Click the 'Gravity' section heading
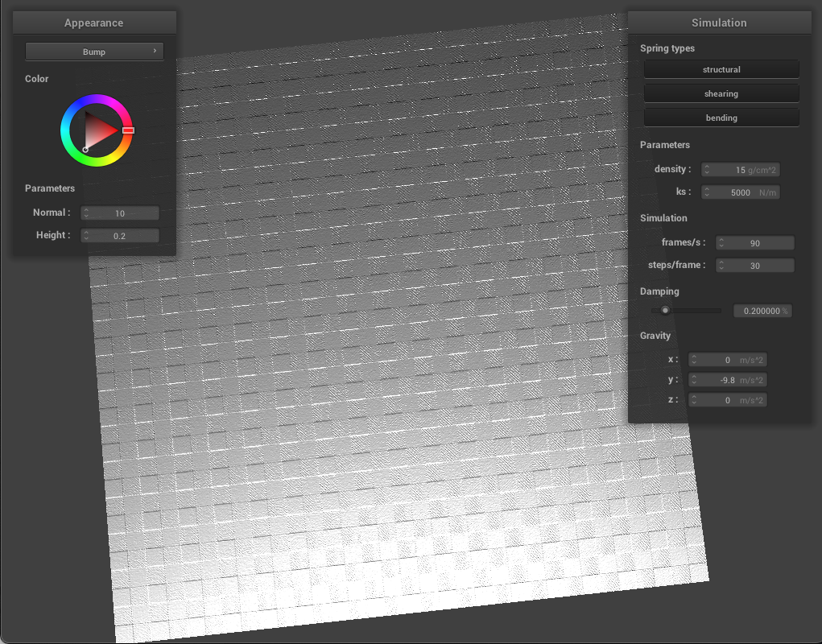Screen dimensions: 822x644 (655, 336)
